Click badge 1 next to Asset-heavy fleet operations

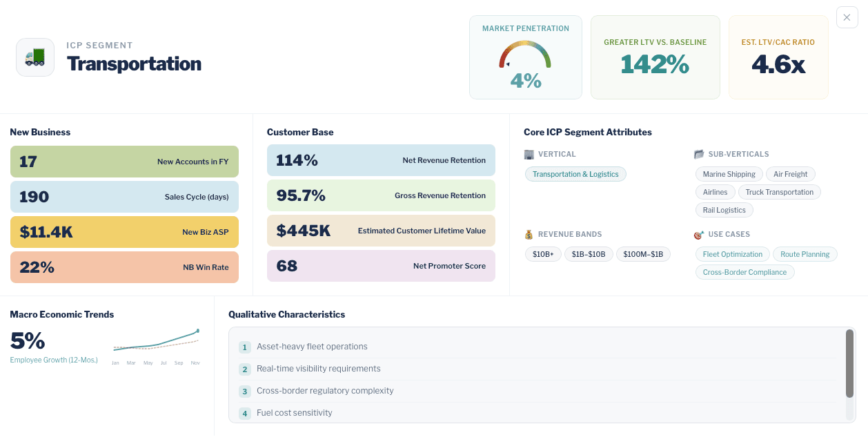[245, 347]
